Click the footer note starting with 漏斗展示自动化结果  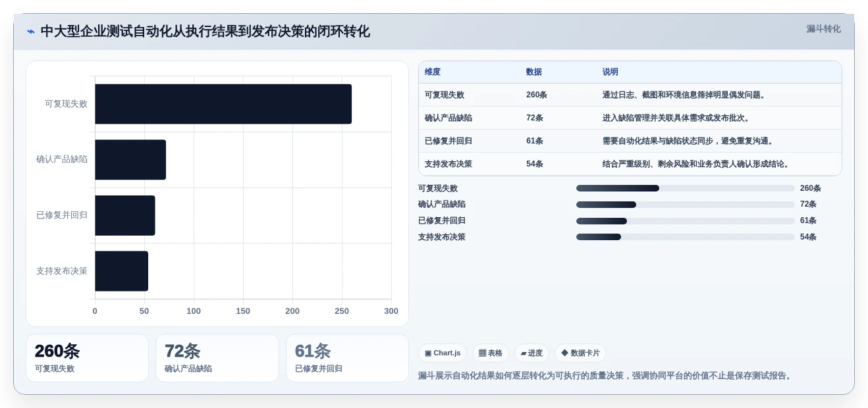606,376
